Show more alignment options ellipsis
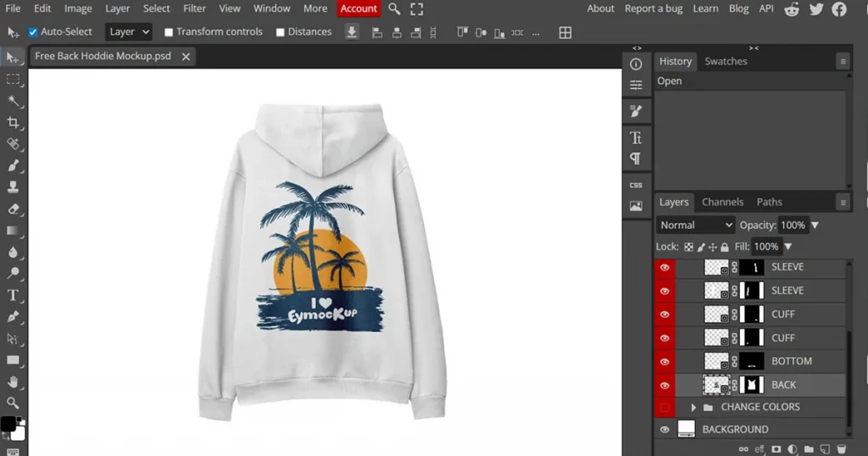This screenshot has height=456, width=868. 536,33
